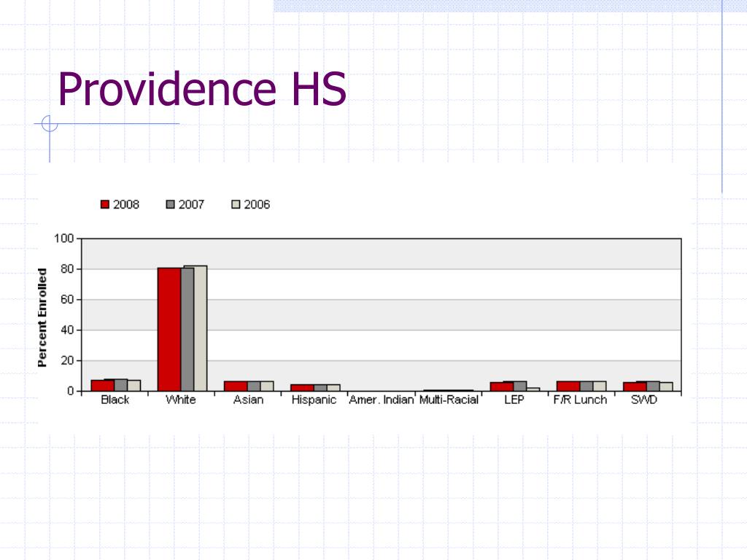
Task: Select the red 2008 F/R Lunch bar
Action: click(568, 386)
